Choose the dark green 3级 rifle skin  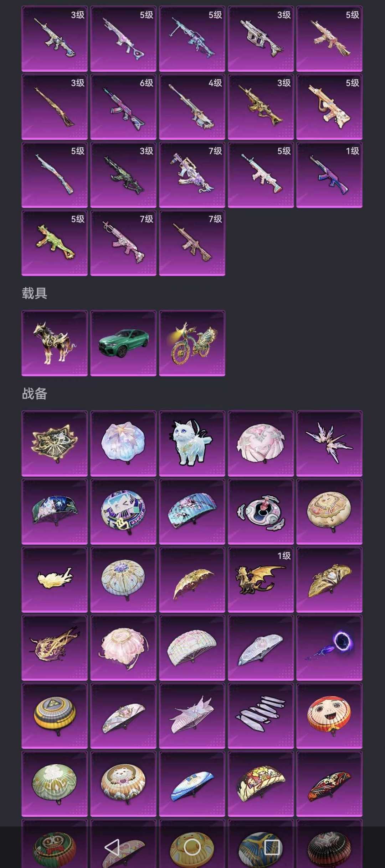coord(123,175)
